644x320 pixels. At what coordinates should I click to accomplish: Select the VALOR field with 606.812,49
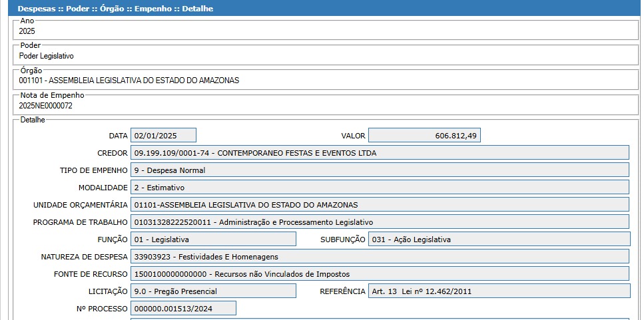(x=424, y=135)
